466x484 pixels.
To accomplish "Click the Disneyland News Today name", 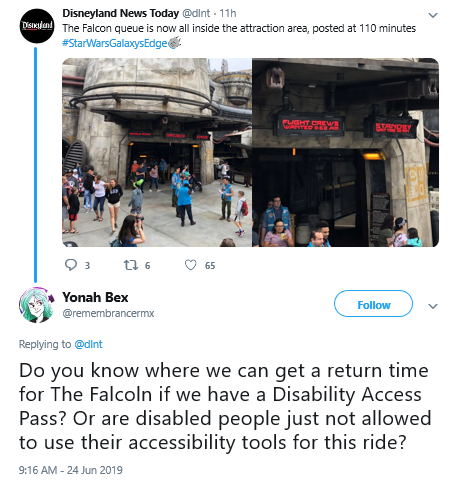I will pyautogui.click(x=121, y=13).
